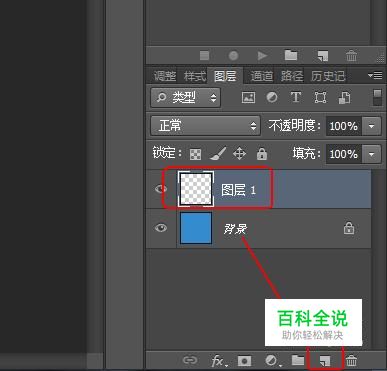The height and width of the screenshot is (371, 387).
Task: Stop recording in the Actions panel
Action: coord(204,55)
